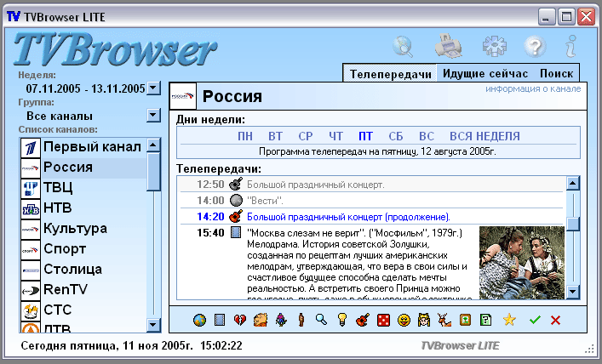Viewport: 602px width, 364px height.
Task: Select the Столица channel
Action: tap(83, 270)
